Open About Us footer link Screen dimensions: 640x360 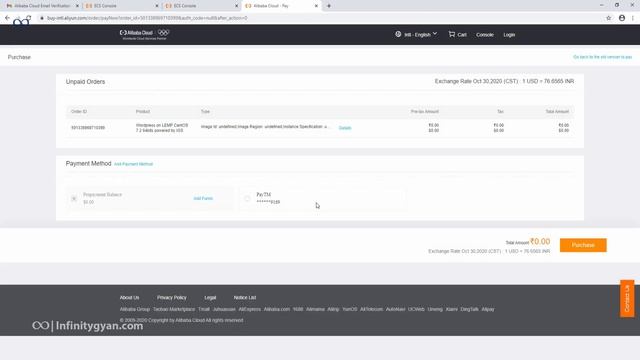click(x=129, y=298)
